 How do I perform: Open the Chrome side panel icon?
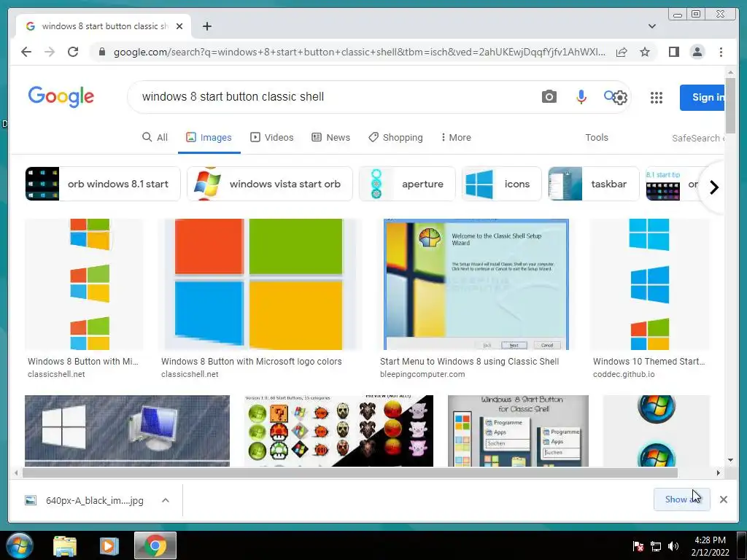point(673,52)
